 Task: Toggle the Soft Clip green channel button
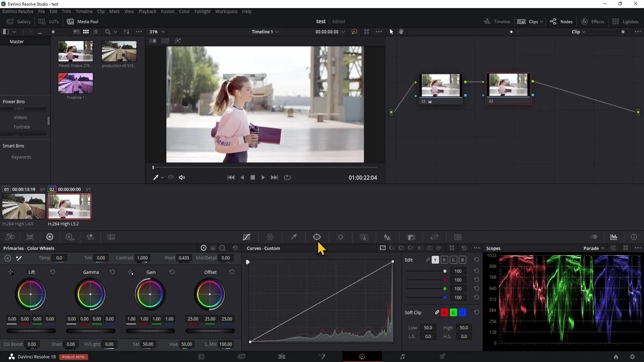coord(453,312)
